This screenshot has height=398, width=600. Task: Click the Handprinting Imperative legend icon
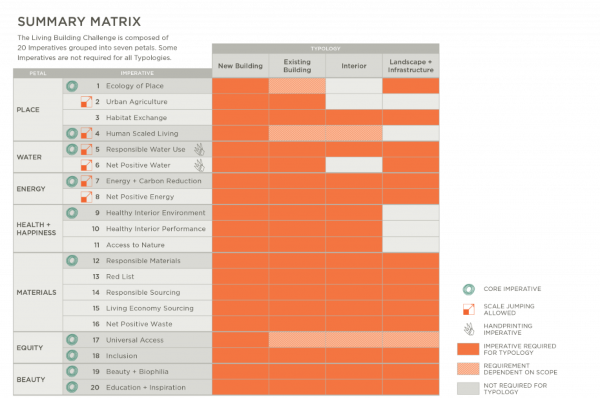tap(469, 329)
